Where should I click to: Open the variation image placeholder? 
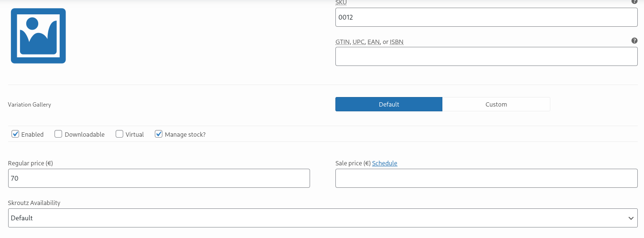pos(38,36)
